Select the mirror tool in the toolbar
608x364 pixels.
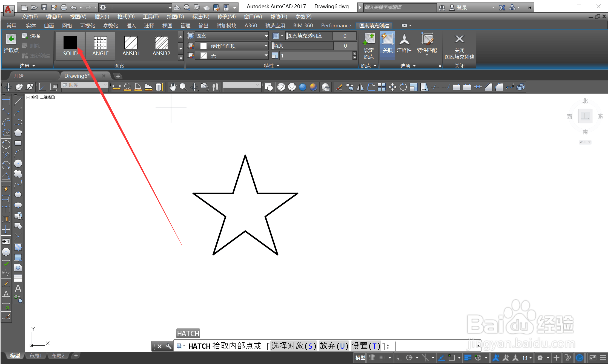coord(360,87)
